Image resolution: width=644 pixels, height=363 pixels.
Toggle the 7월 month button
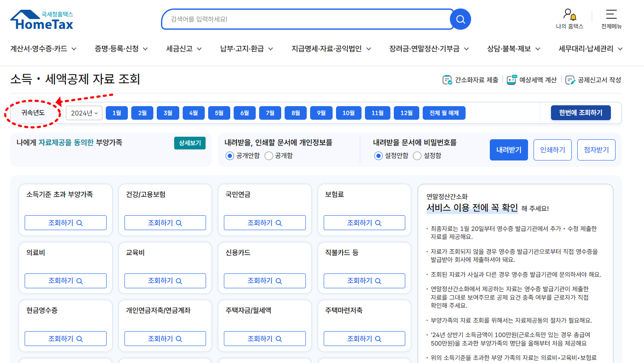pos(270,113)
